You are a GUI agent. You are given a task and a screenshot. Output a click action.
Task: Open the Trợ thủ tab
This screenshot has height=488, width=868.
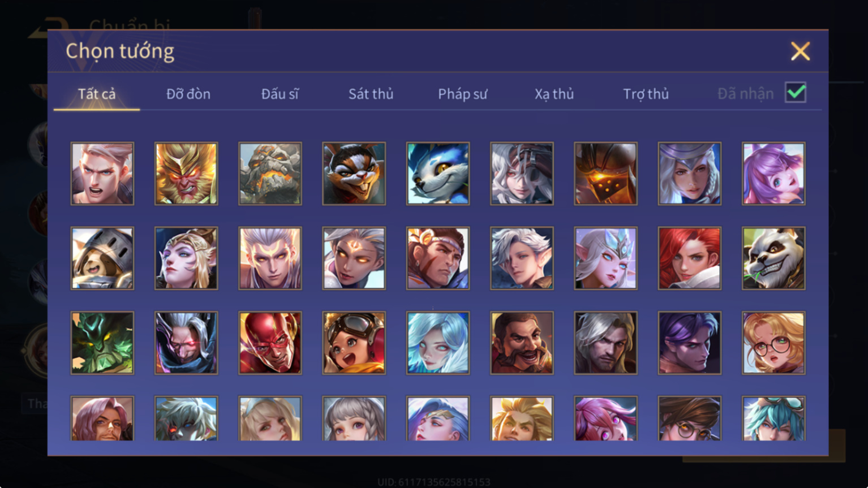[x=646, y=94]
